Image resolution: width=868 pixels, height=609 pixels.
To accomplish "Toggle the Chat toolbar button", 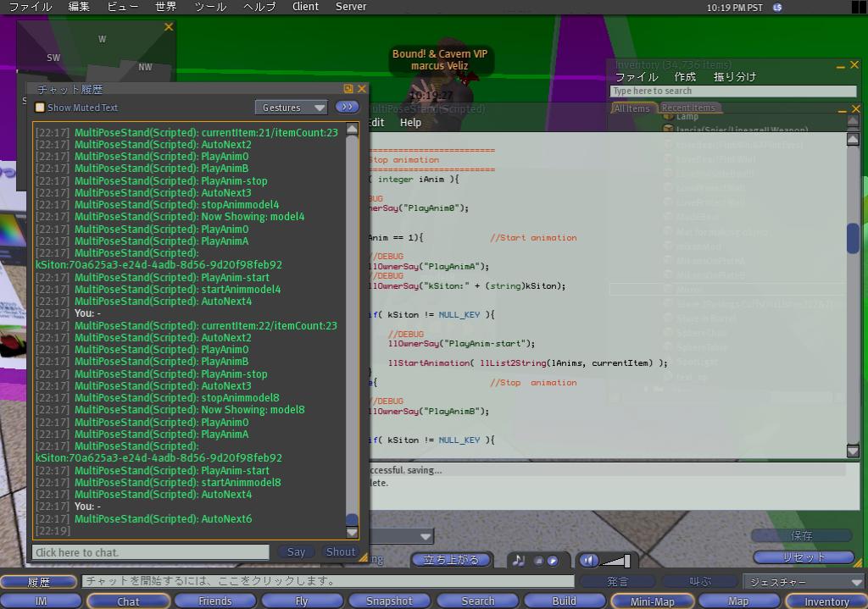I will 129,601.
